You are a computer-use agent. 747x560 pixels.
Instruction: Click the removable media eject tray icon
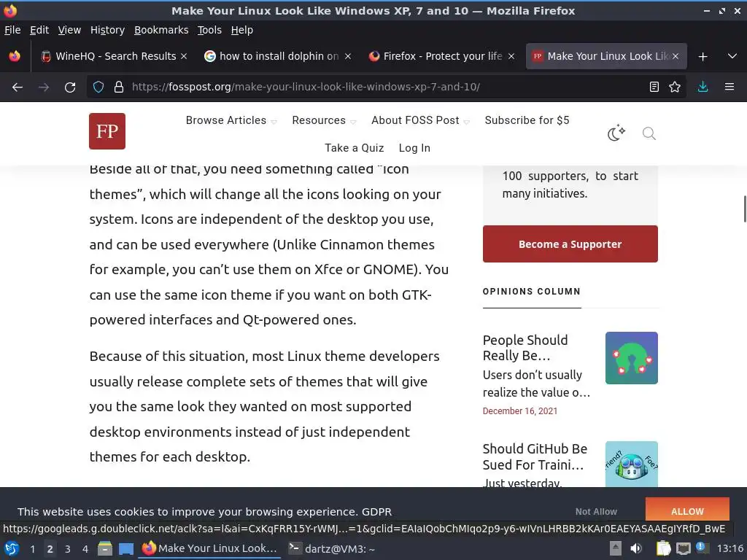pos(616,548)
